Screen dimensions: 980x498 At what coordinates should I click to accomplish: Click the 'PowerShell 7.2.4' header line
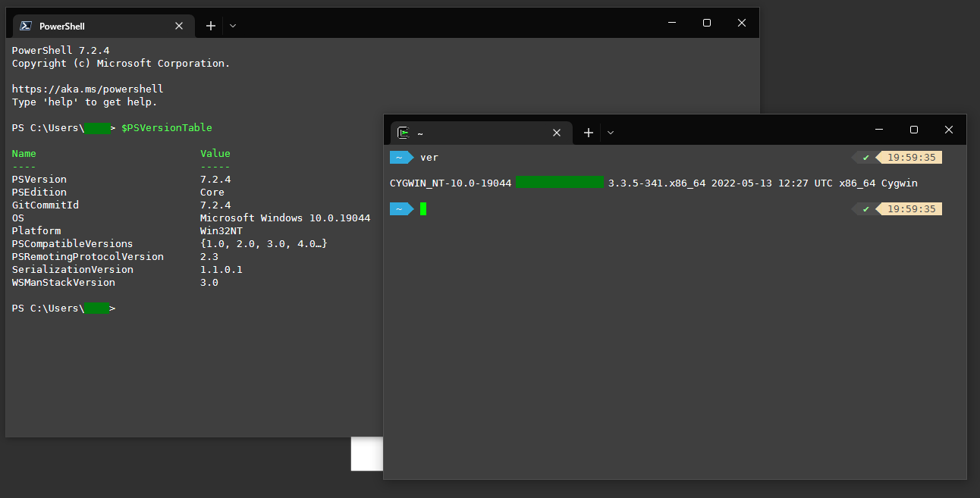[x=61, y=50]
